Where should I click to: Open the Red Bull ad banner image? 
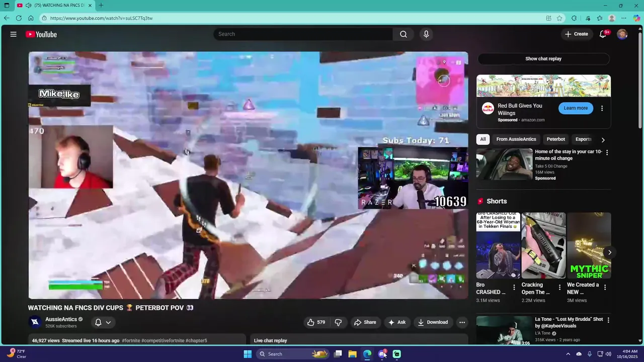pos(543,86)
